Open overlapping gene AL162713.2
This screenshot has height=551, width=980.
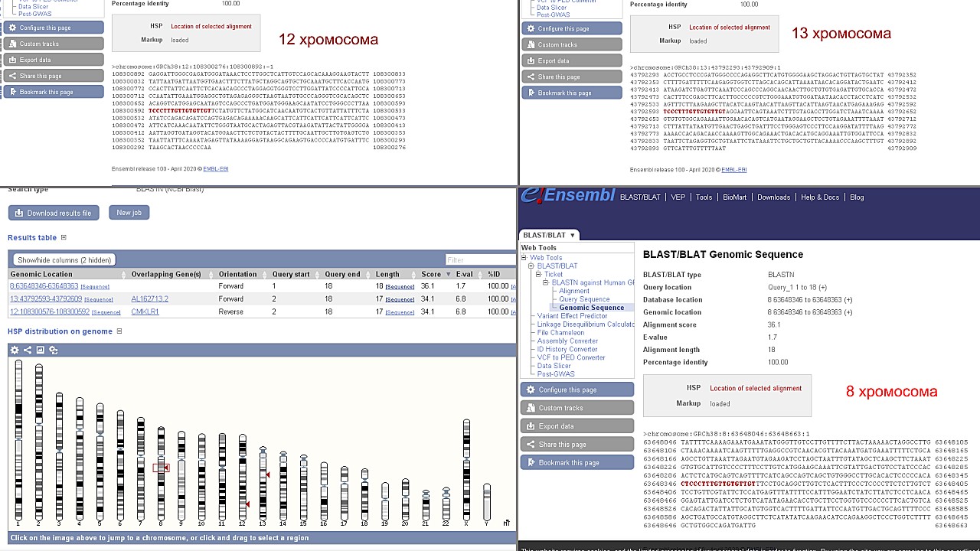coord(149,299)
